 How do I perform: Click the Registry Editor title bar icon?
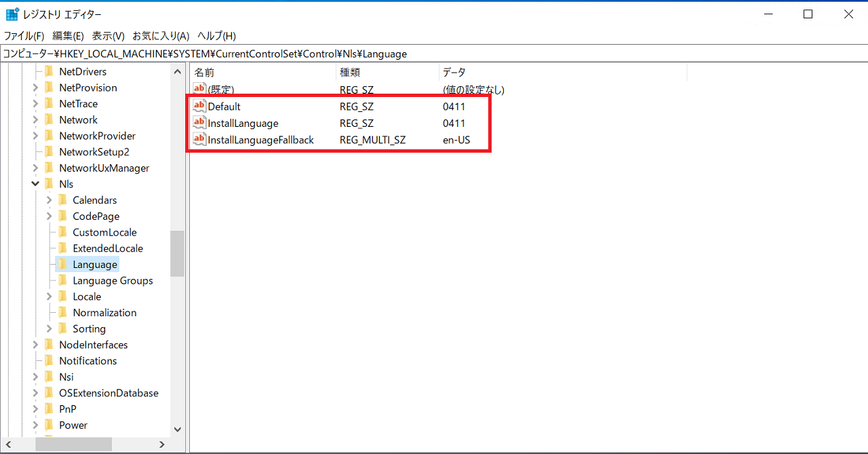pos(12,14)
